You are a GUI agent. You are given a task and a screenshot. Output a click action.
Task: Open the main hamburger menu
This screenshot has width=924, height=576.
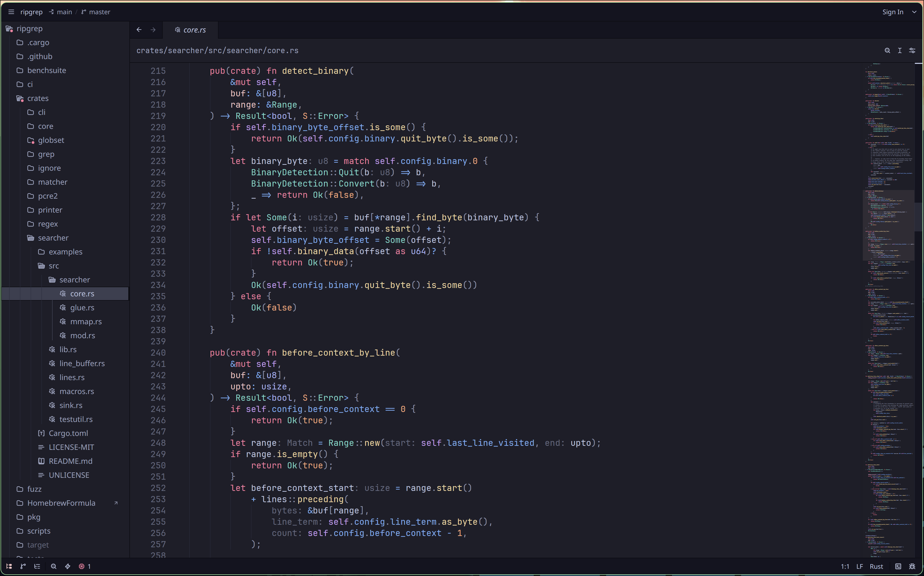click(x=11, y=12)
